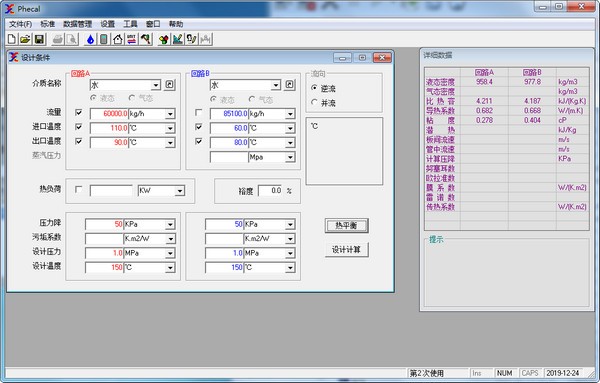Click loop B flow value 85100.0 field

pyautogui.click(x=229, y=114)
